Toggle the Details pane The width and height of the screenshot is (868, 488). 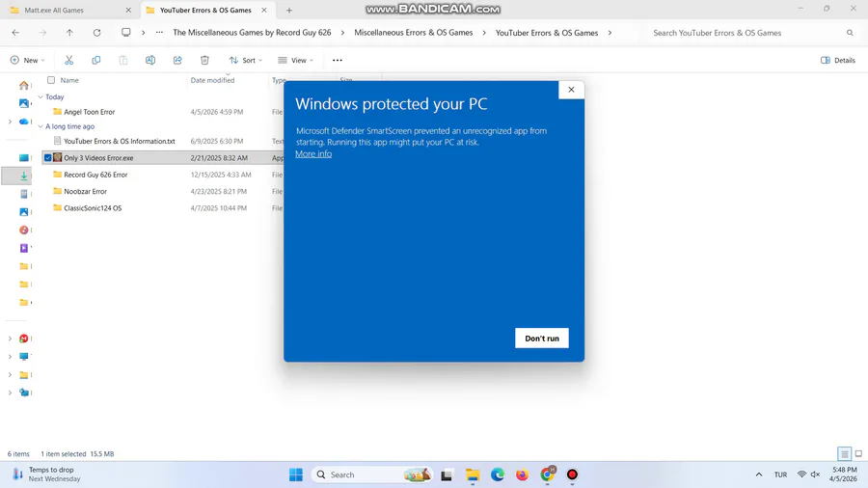tap(838, 61)
